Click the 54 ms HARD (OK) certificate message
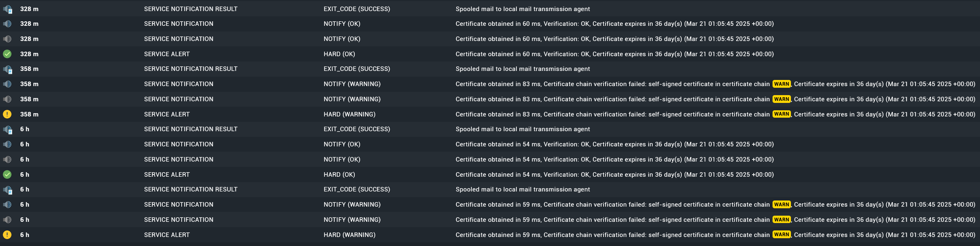 [614, 175]
